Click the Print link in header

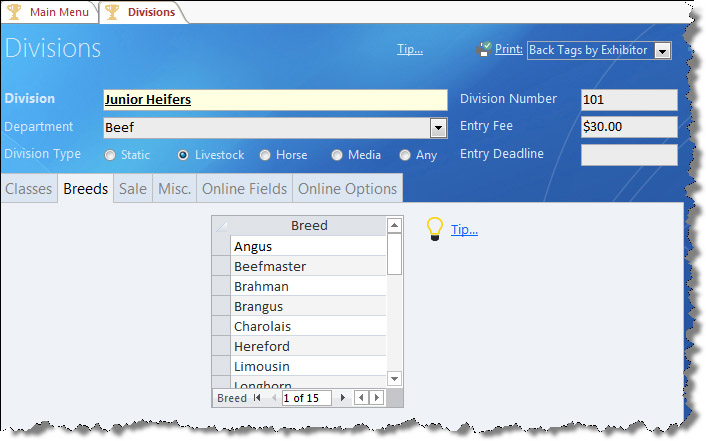click(509, 49)
